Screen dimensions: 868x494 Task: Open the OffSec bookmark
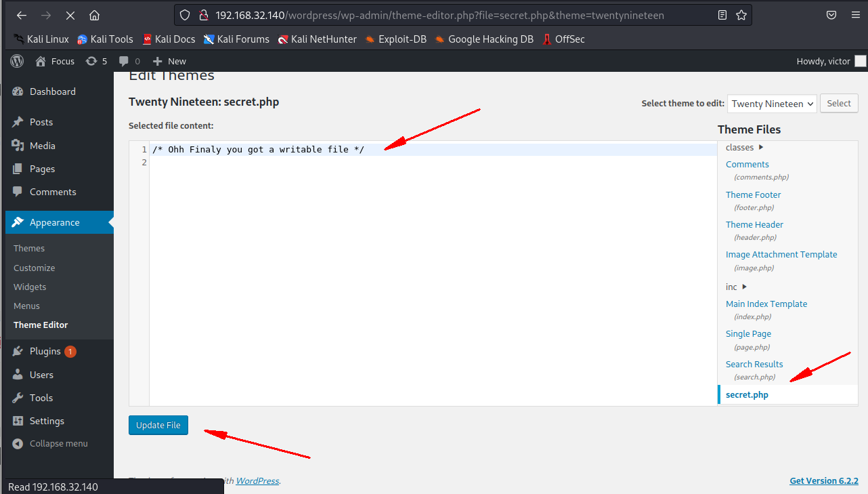point(563,39)
